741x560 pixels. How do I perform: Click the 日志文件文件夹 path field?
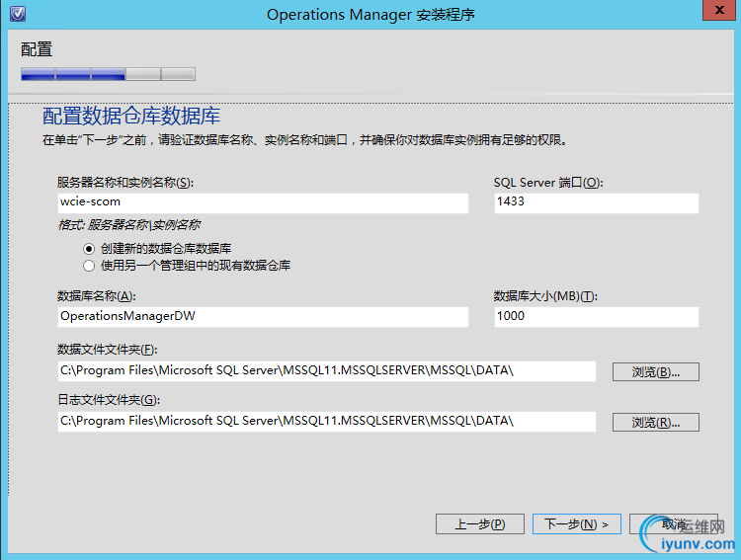(327, 422)
